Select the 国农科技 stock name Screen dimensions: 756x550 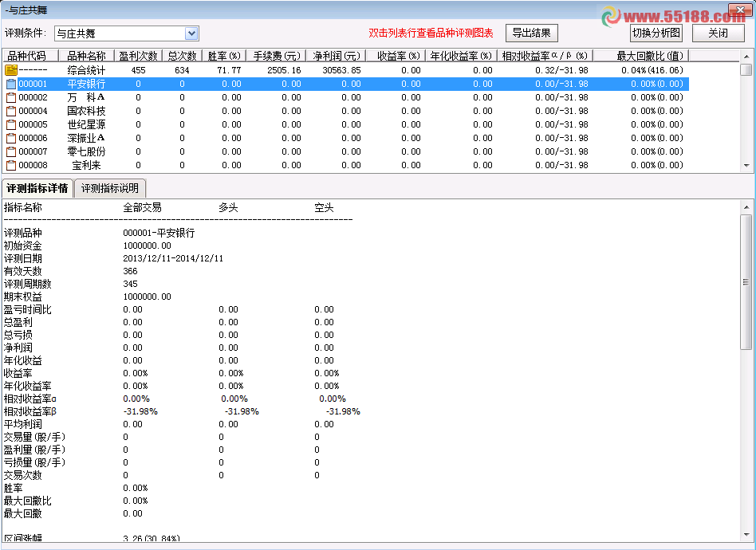pyautogui.click(x=86, y=111)
